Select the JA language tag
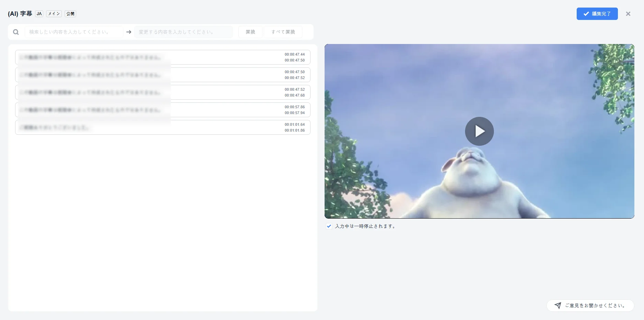 coord(39,14)
